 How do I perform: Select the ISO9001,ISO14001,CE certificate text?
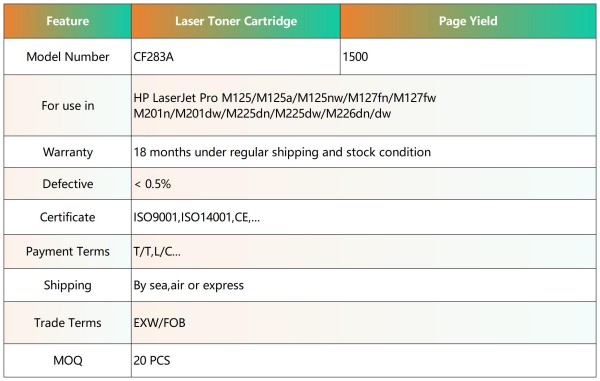[x=196, y=218]
